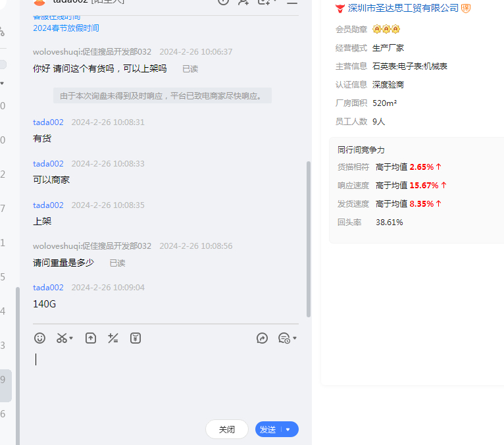This screenshot has height=445, width=504.
Task: Open the chat history clock icon
Action: (284, 338)
